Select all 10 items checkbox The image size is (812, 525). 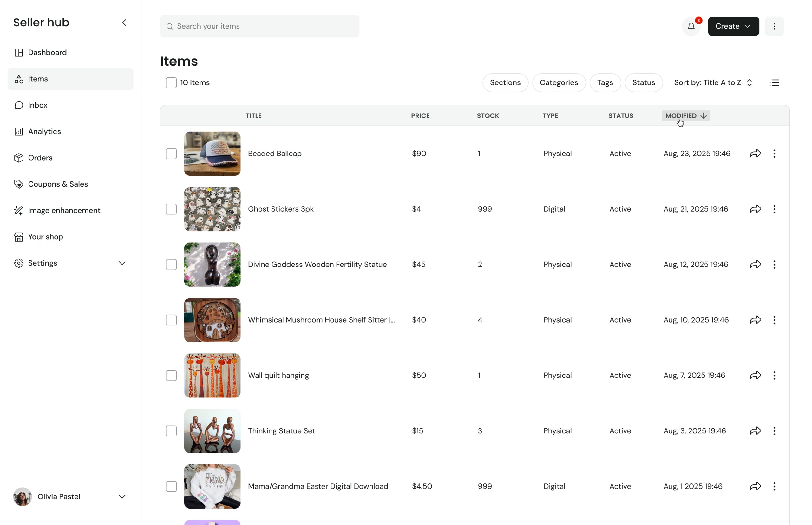coord(171,83)
